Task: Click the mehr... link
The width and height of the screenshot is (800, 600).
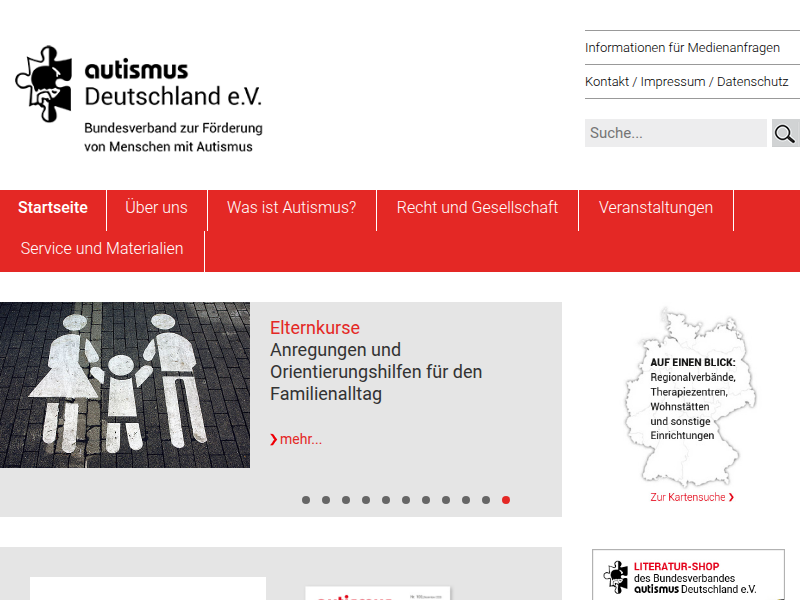Action: [296, 439]
